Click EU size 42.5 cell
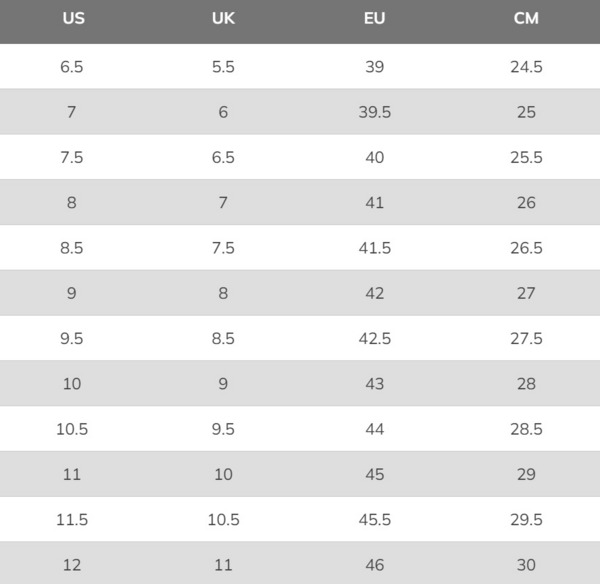 [x=374, y=338]
